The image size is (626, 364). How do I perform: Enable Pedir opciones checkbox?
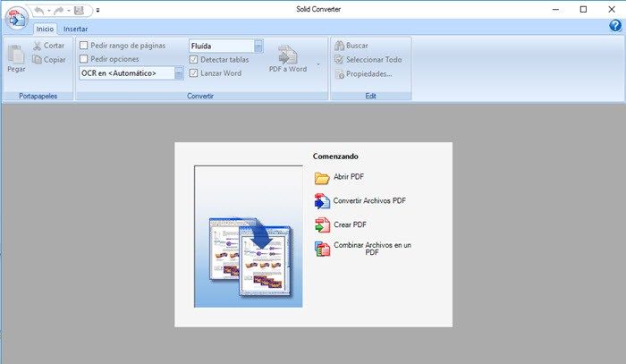(83, 59)
